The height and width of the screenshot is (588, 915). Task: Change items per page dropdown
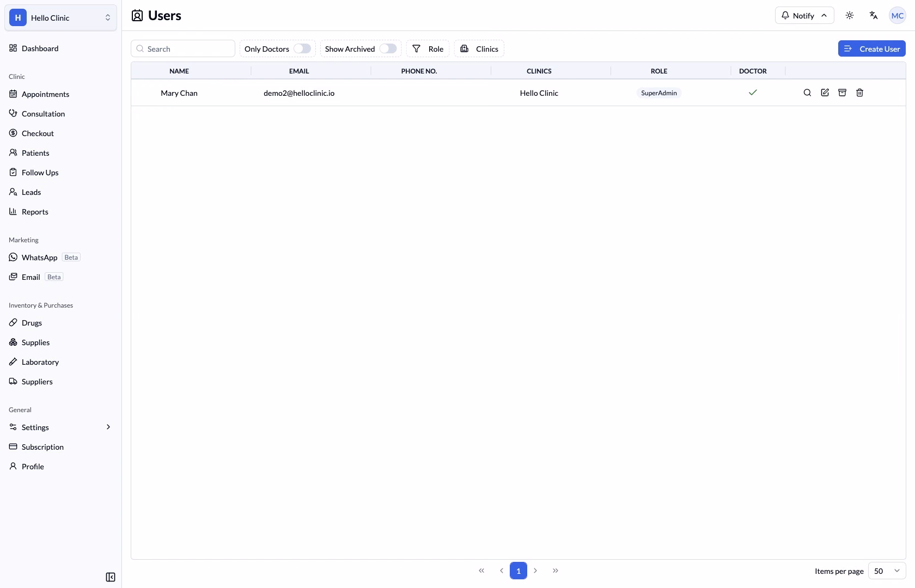tap(887, 571)
